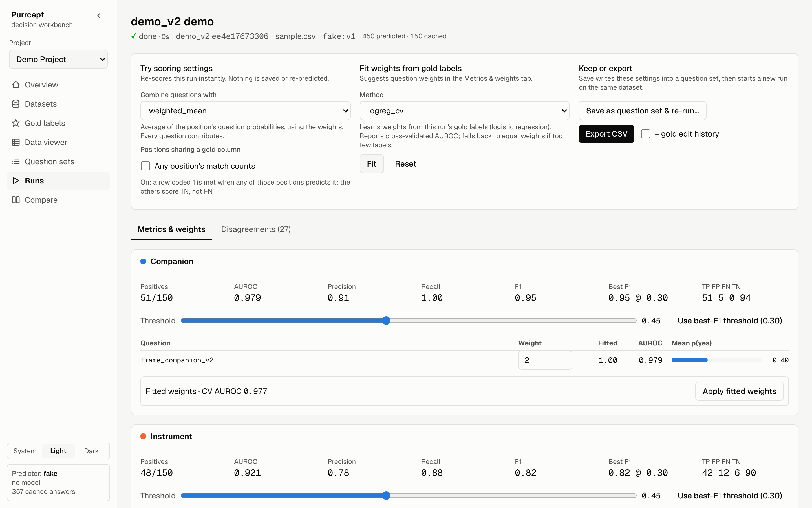Viewport: 812px width, 508px height.
Task: Open the logreg_cv method dropdown
Action: 464,111
